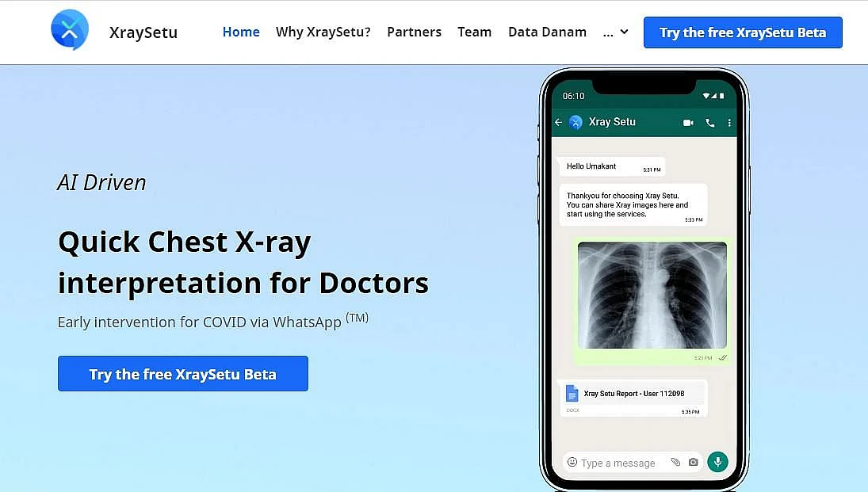Click the 06:10 phone clock

pos(573,97)
